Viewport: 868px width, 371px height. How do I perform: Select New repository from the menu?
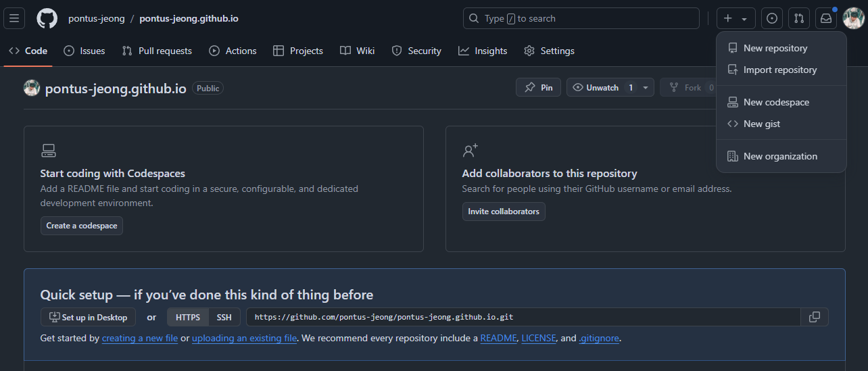point(781,48)
